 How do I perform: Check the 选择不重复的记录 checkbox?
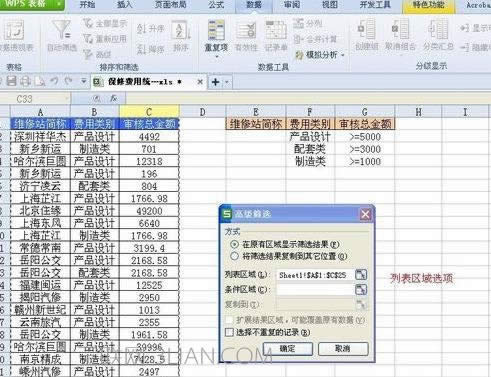[229, 332]
